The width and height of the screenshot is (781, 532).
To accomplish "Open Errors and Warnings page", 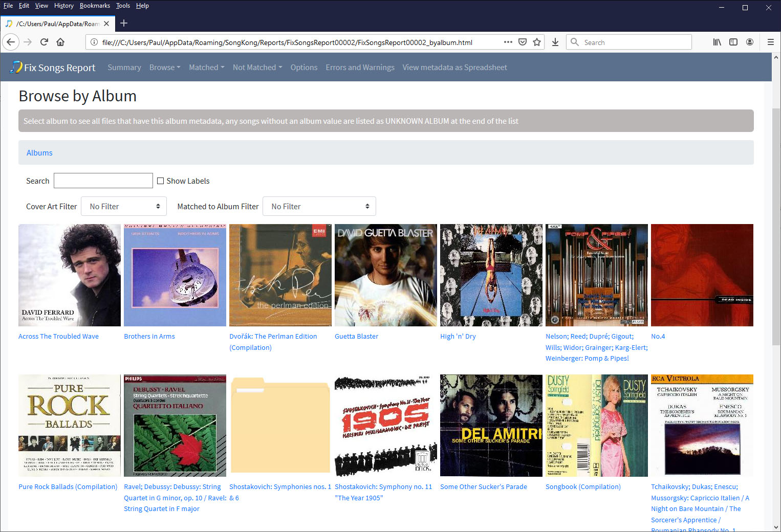I will (x=360, y=67).
